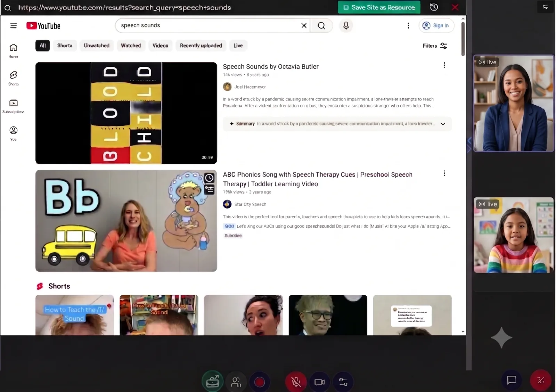The width and height of the screenshot is (556, 392).
Task: Open the short with dark-haired woman
Action: point(243,315)
